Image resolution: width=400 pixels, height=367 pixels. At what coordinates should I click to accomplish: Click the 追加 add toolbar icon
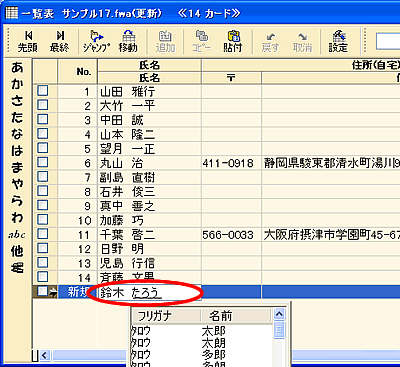[165, 42]
